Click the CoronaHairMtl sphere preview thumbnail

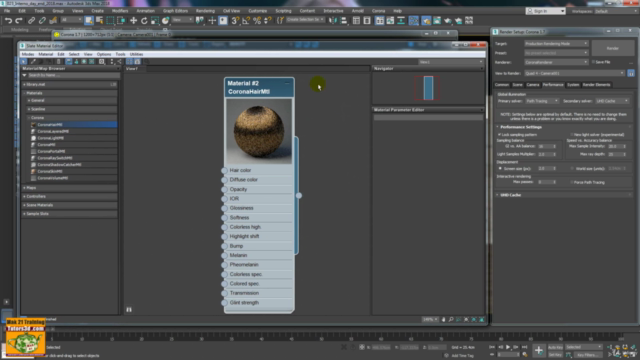click(259, 131)
